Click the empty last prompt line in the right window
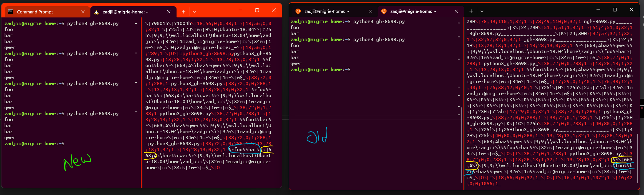 pos(320,69)
